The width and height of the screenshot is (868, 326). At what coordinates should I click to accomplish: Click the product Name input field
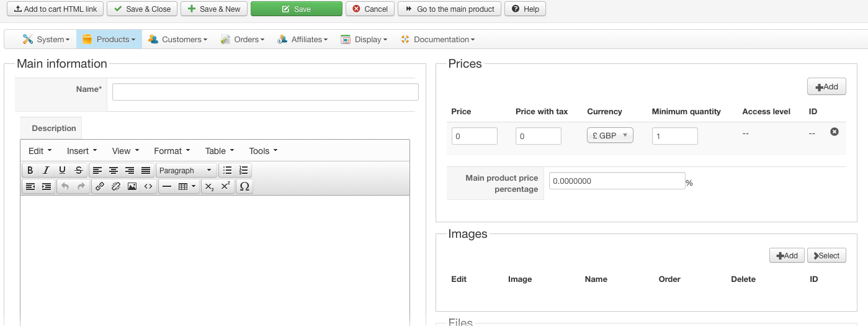coord(265,92)
